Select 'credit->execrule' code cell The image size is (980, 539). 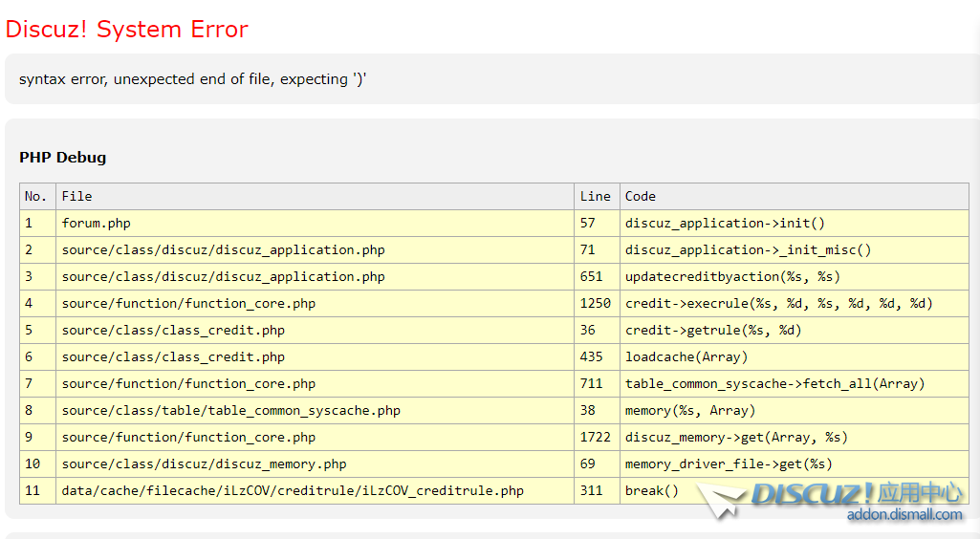point(795,304)
